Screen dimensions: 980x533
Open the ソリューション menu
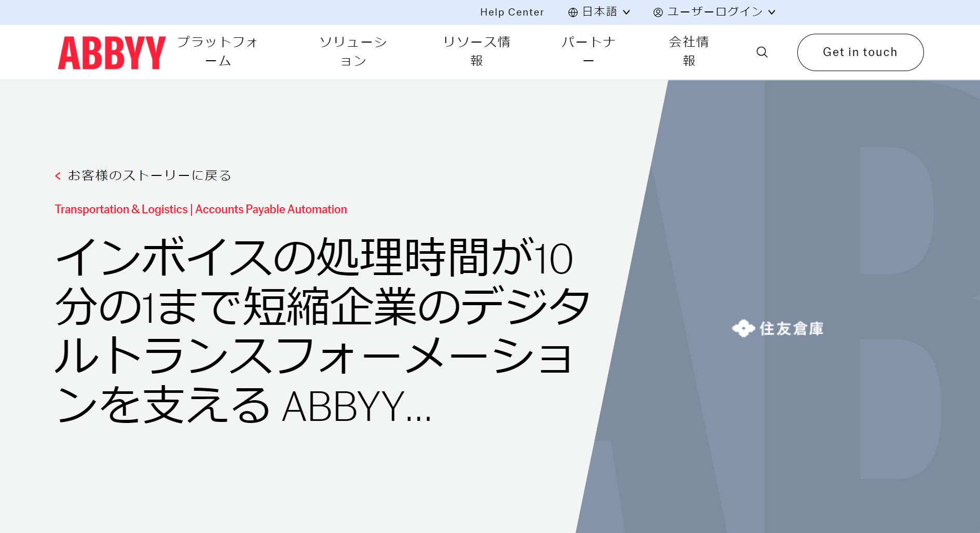point(353,51)
